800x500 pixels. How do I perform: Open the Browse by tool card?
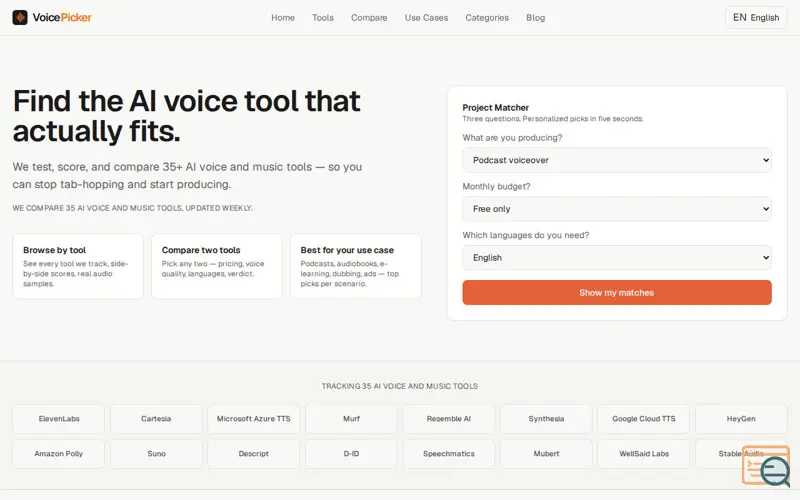click(x=78, y=266)
